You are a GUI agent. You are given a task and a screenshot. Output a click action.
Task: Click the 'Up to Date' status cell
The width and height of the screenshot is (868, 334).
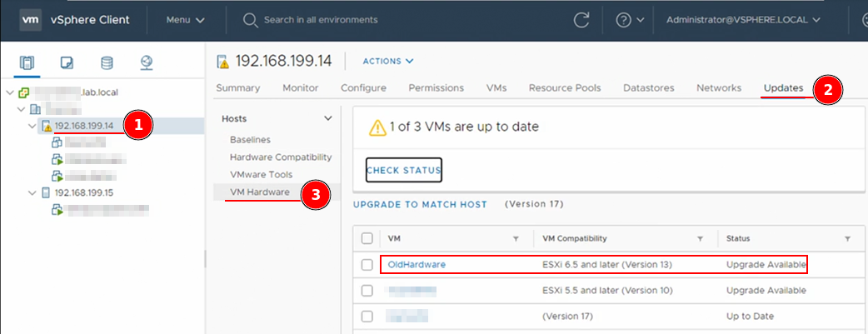tap(750, 317)
